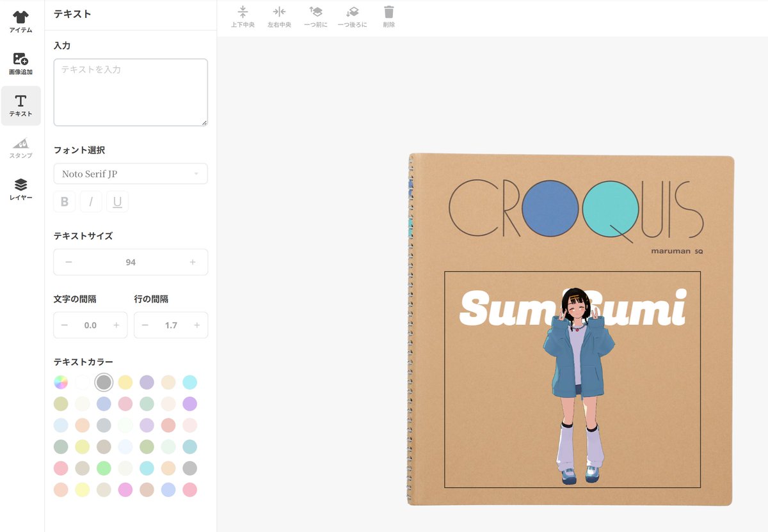Send backward with 一つ後ろに
The image size is (768, 532).
tap(352, 17)
